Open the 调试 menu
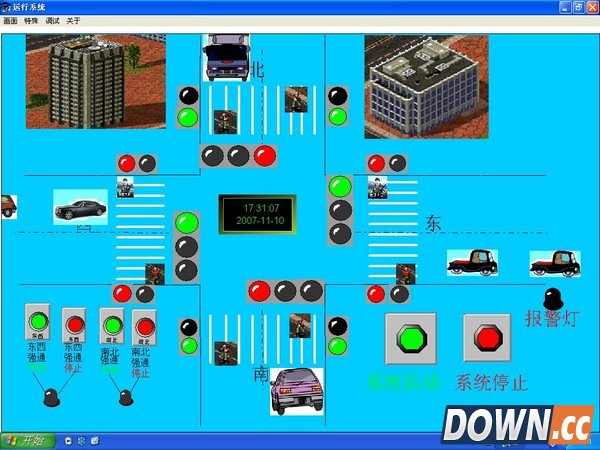 click(53, 20)
